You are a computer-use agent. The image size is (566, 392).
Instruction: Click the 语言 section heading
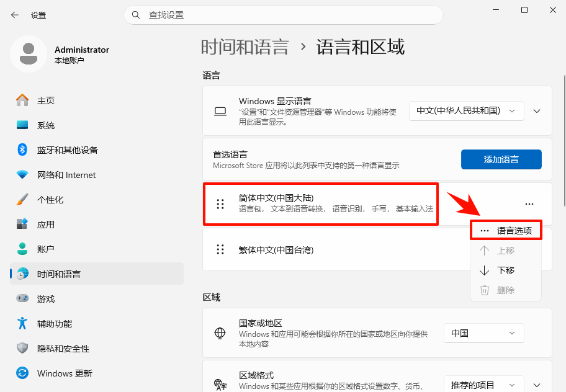point(212,75)
